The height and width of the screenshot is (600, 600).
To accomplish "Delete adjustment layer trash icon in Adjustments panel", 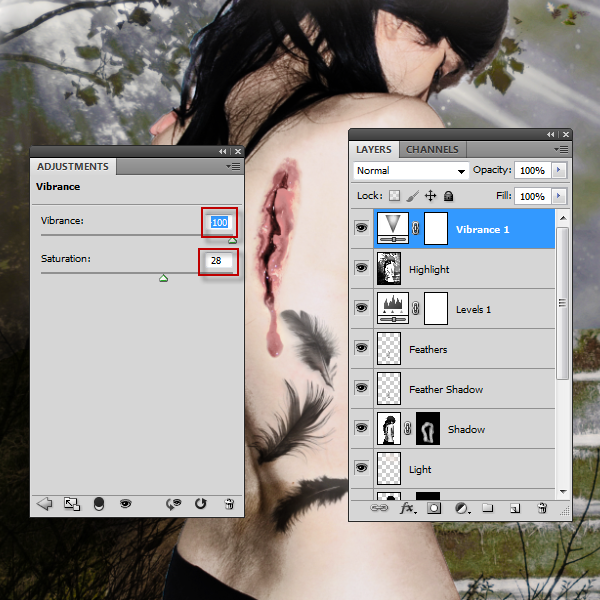I will click(x=229, y=504).
